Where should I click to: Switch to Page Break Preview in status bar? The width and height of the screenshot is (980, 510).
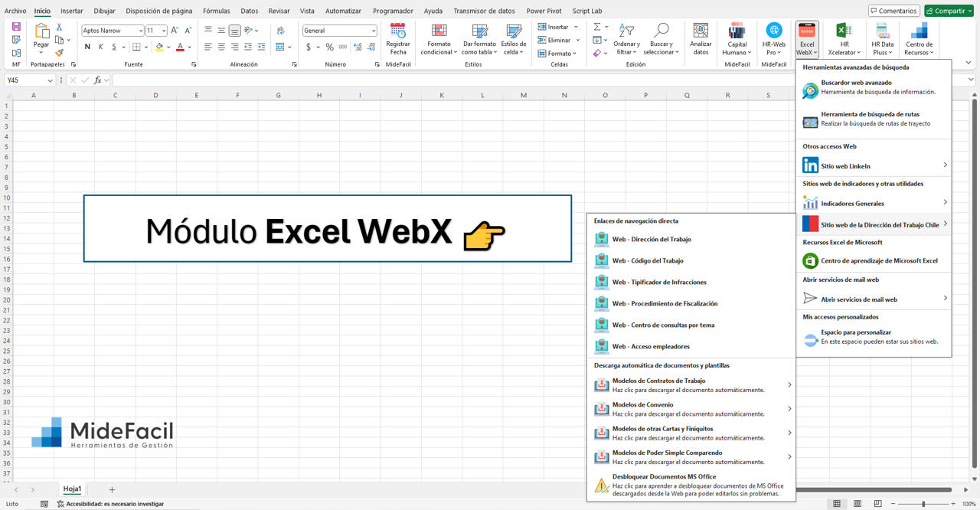[877, 504]
